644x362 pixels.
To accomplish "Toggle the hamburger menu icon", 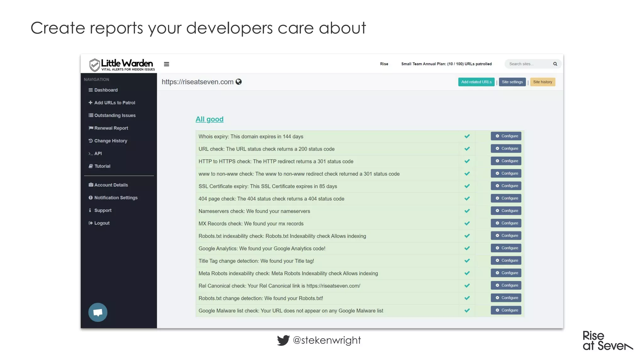I will tap(166, 64).
